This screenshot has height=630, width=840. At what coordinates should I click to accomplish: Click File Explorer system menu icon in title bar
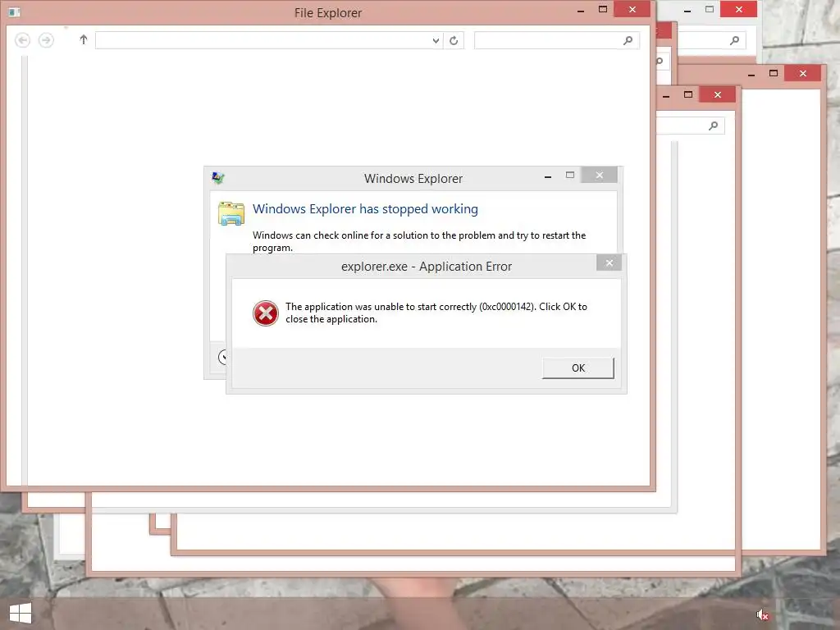(x=15, y=11)
